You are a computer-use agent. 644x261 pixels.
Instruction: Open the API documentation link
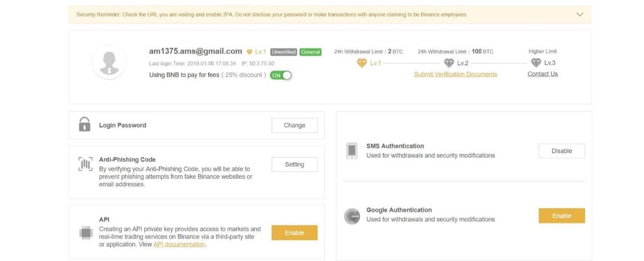(179, 244)
